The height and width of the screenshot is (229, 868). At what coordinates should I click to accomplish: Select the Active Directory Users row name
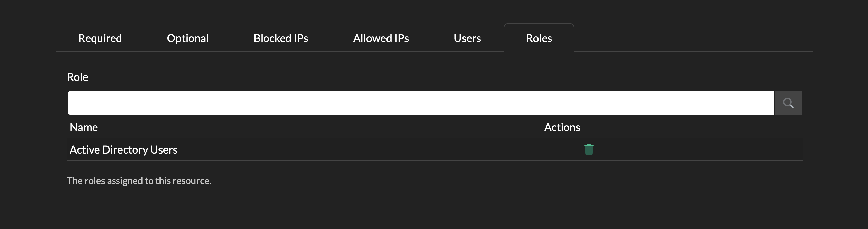pos(124,150)
